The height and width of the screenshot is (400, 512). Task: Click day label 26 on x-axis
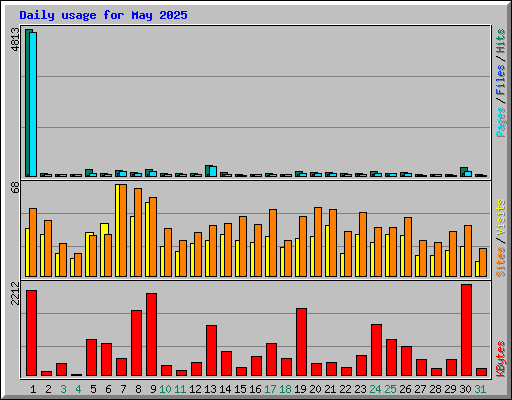tap(405, 389)
